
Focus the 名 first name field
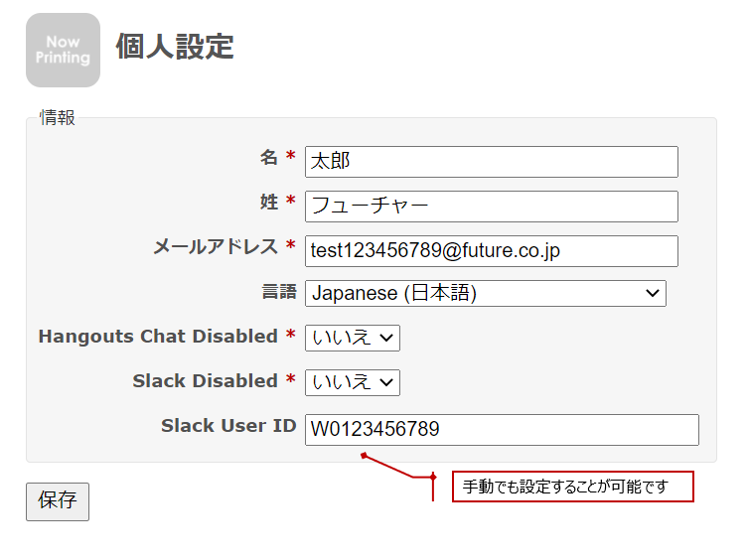coord(492,162)
